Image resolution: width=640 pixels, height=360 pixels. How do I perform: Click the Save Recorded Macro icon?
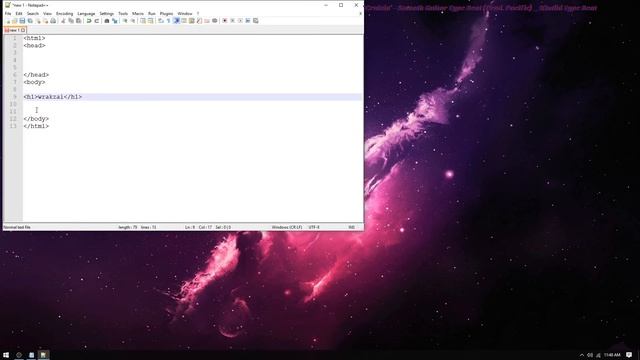click(x=256, y=21)
